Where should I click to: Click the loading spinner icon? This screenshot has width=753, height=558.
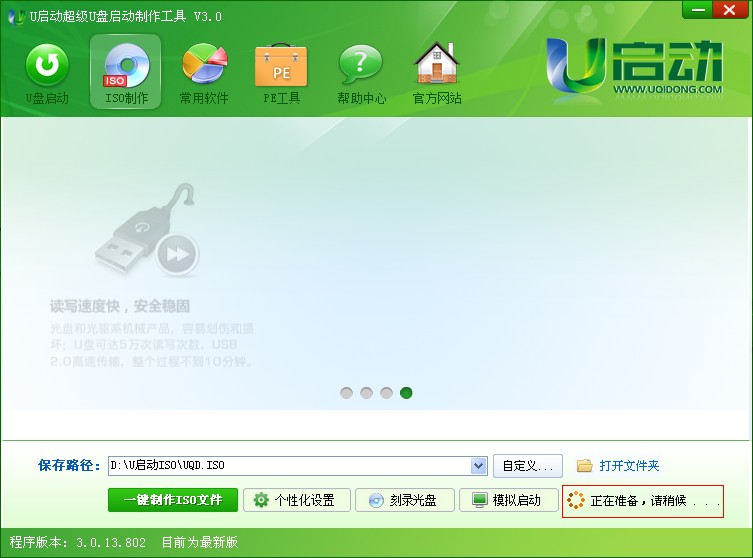click(x=576, y=500)
